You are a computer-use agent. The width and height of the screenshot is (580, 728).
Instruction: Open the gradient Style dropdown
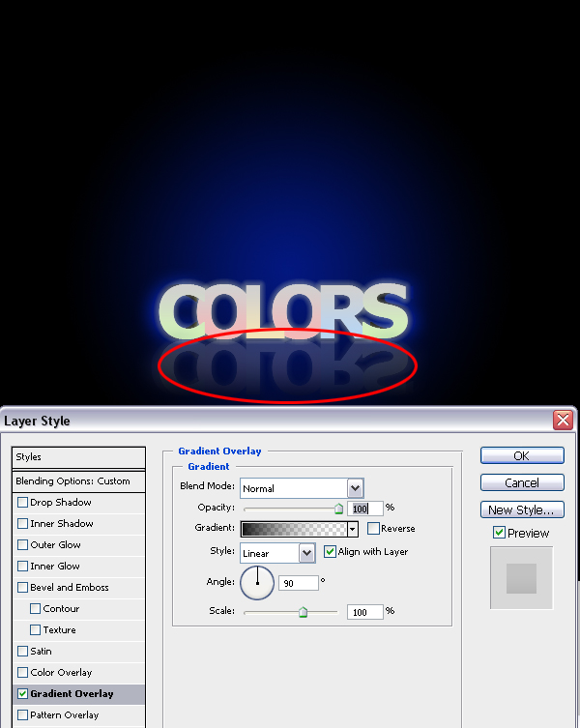(x=307, y=553)
